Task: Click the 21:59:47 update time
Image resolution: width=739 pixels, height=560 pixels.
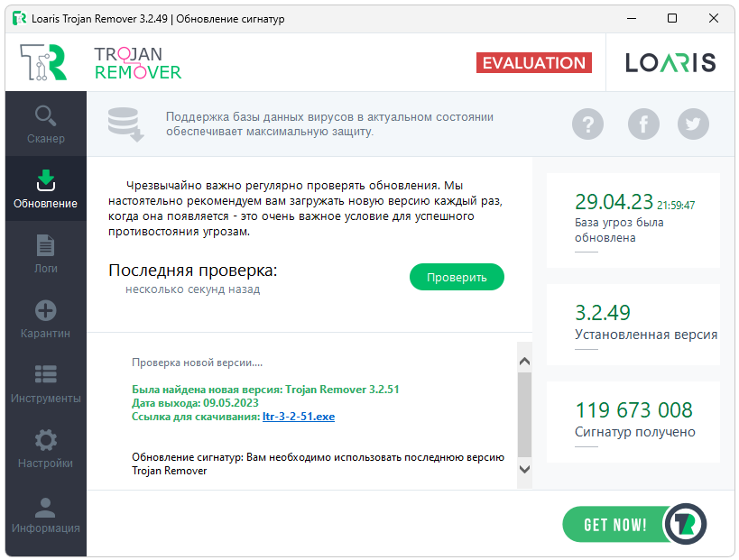Action: pyautogui.click(x=676, y=206)
